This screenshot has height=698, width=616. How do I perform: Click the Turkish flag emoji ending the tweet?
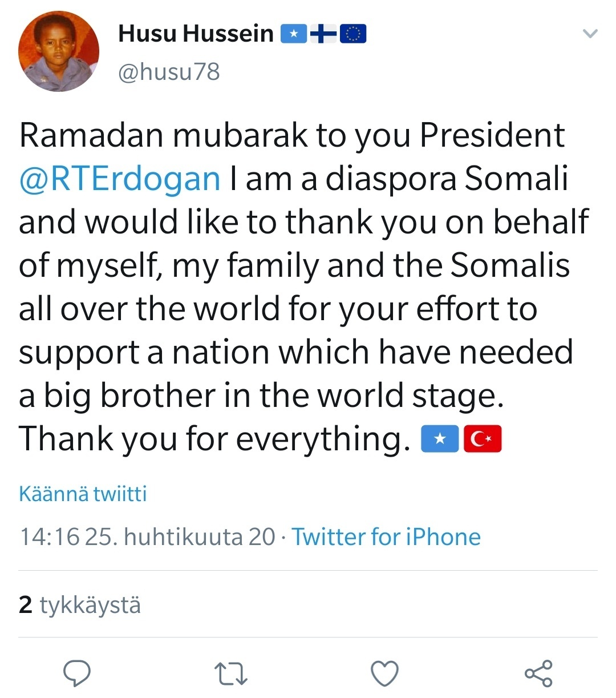tap(483, 439)
